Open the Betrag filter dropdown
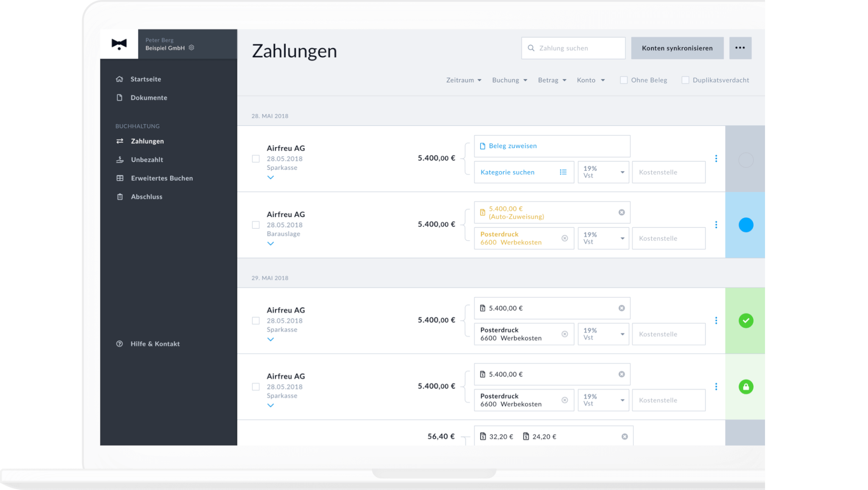Viewport: 868px width, 490px height. tap(552, 80)
